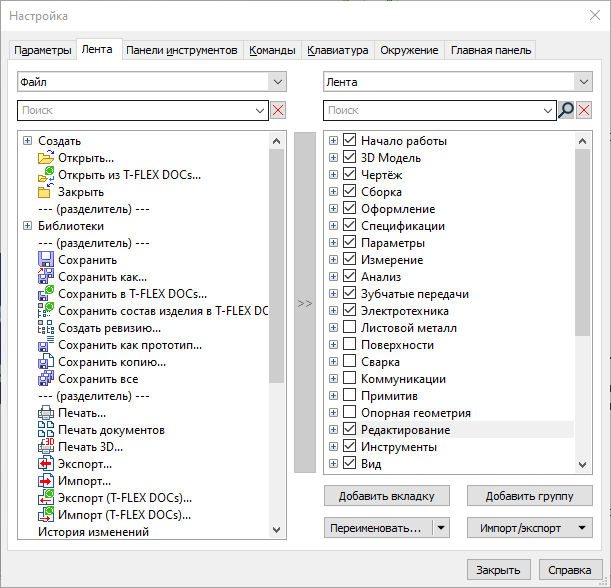The width and height of the screenshot is (611, 588).
Task: Open the Панели инструментов tab
Action: [x=182, y=50]
